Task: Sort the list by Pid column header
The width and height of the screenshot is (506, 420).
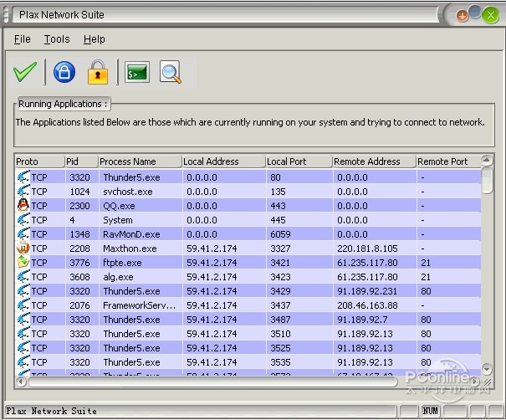Action: tap(80, 161)
